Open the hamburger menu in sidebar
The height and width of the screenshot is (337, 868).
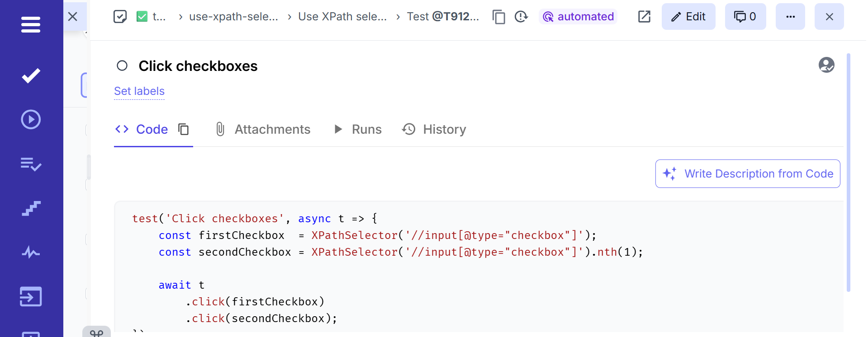point(31,24)
